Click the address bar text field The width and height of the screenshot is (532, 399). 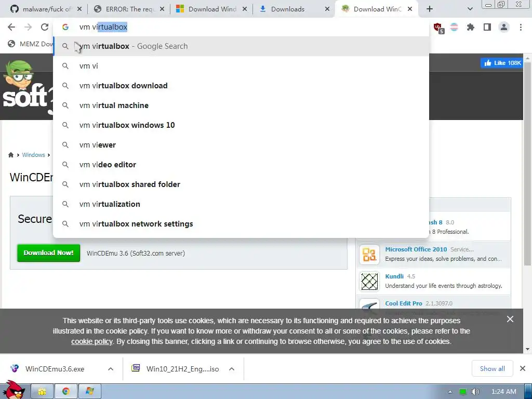pyautogui.click(x=241, y=27)
